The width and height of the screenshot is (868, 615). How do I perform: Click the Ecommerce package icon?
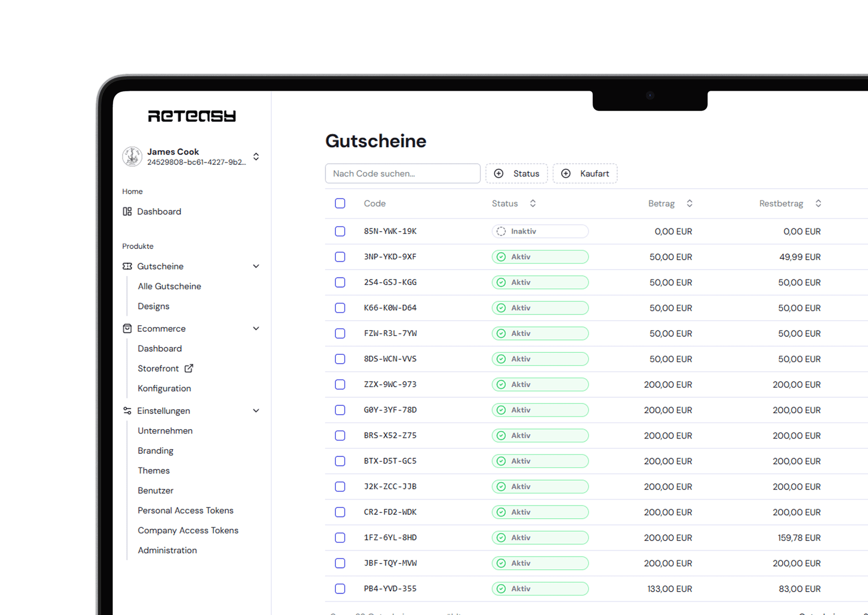point(126,328)
